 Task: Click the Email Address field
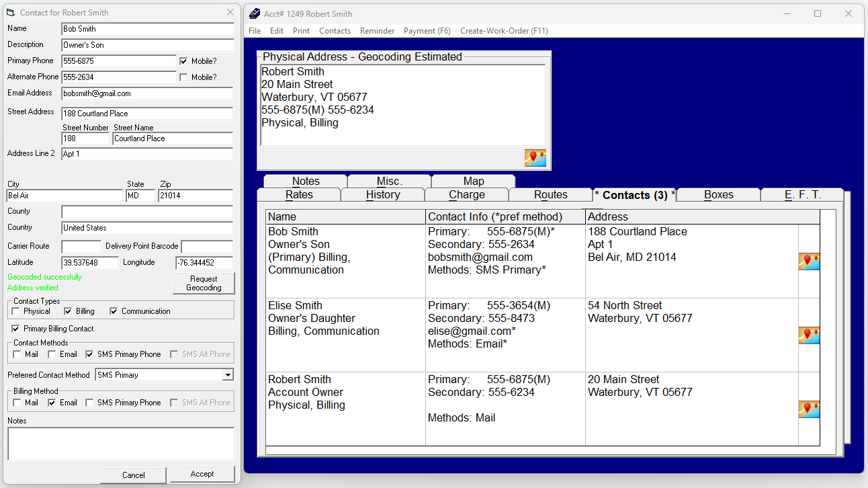[x=147, y=93]
